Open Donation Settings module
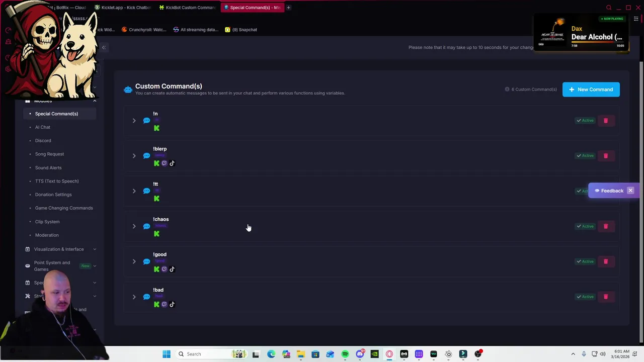 tap(53, 195)
